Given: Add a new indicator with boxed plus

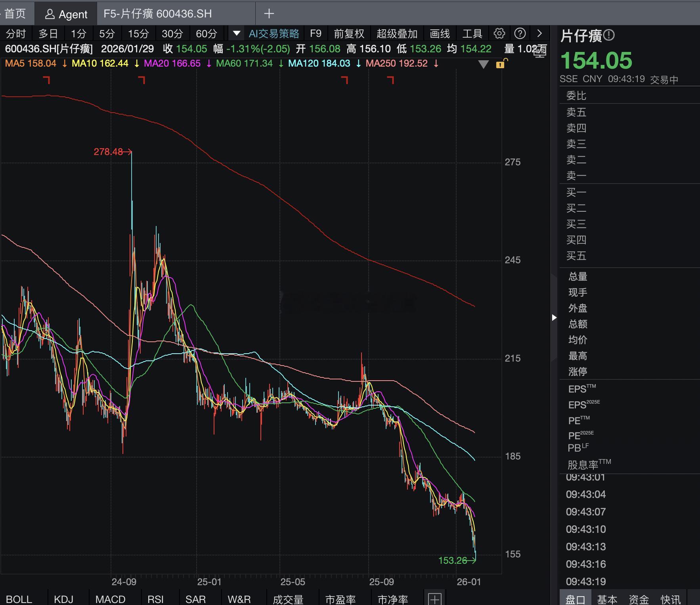Looking at the screenshot, I should [435, 599].
